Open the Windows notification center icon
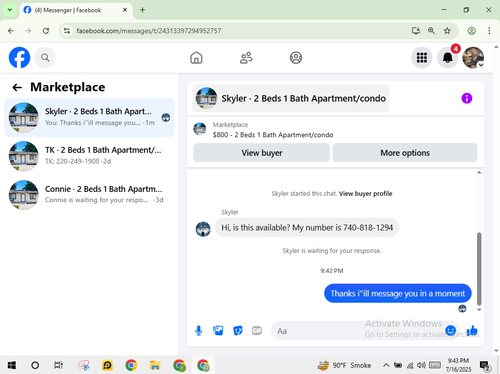The width and height of the screenshot is (500, 374). pyautogui.click(x=484, y=366)
